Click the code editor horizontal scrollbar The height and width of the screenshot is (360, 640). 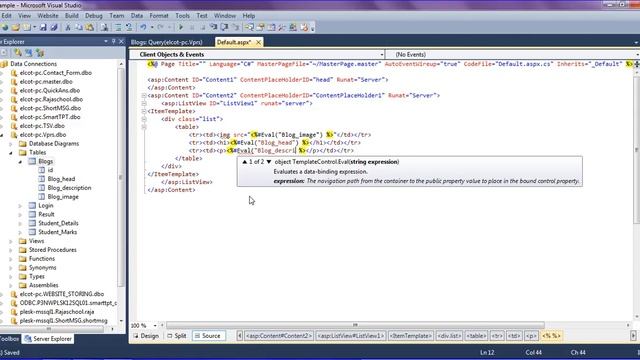point(355,325)
